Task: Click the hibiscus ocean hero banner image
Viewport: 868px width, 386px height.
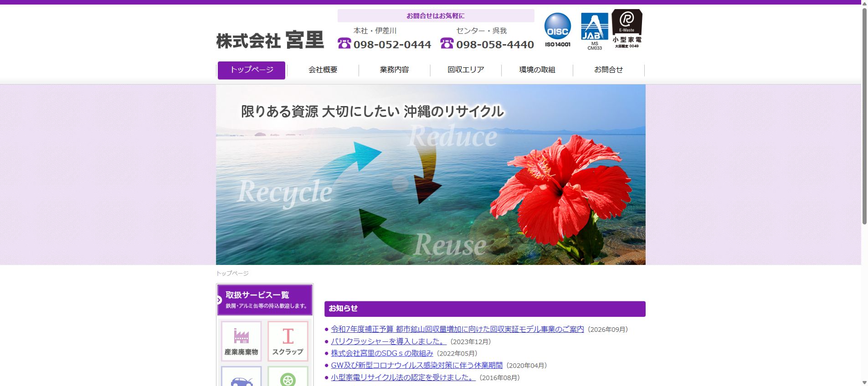Action: tap(431, 174)
